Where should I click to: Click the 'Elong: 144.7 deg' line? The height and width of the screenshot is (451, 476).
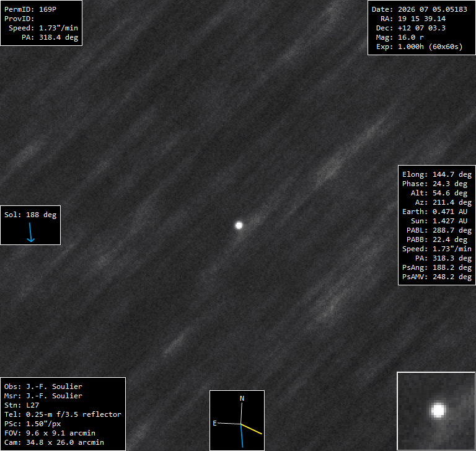[x=437, y=174]
